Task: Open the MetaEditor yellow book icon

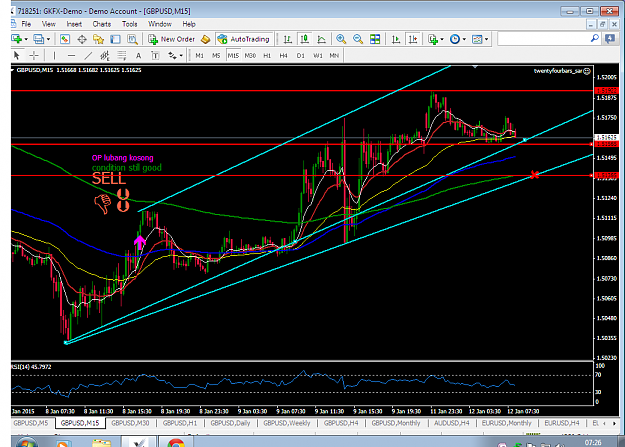Action: coord(205,39)
